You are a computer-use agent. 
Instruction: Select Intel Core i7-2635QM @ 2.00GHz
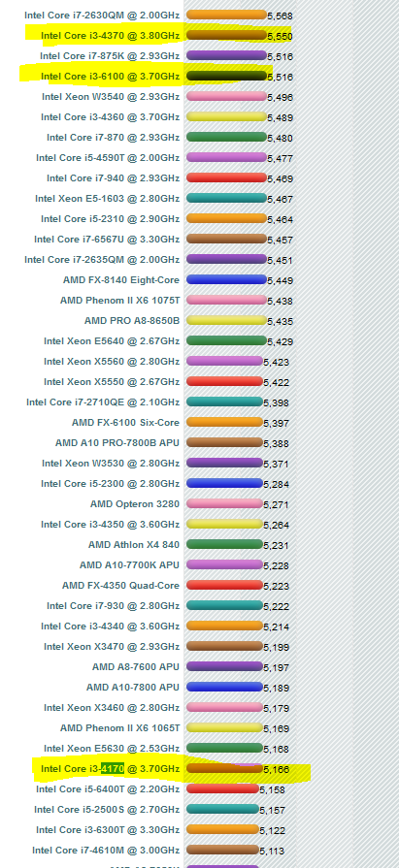[102, 260]
